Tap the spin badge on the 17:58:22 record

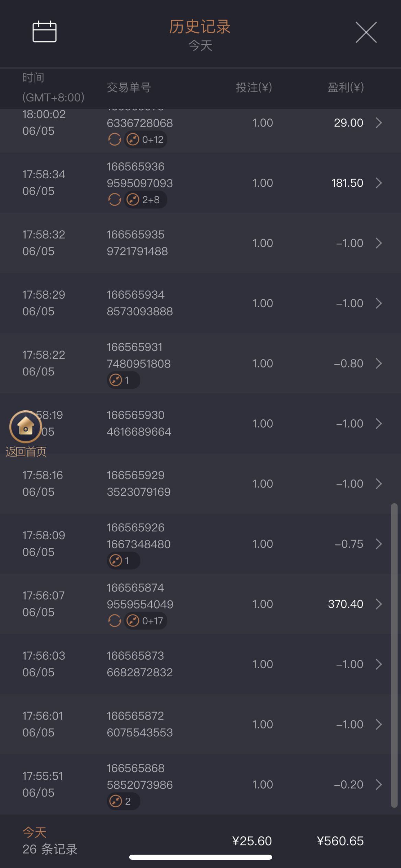coord(123,380)
